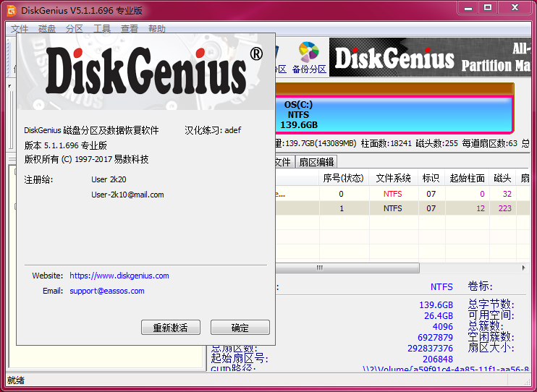Viewport: 537px width, 392px height.
Task: Open the 文件 menu
Action: [x=19, y=28]
